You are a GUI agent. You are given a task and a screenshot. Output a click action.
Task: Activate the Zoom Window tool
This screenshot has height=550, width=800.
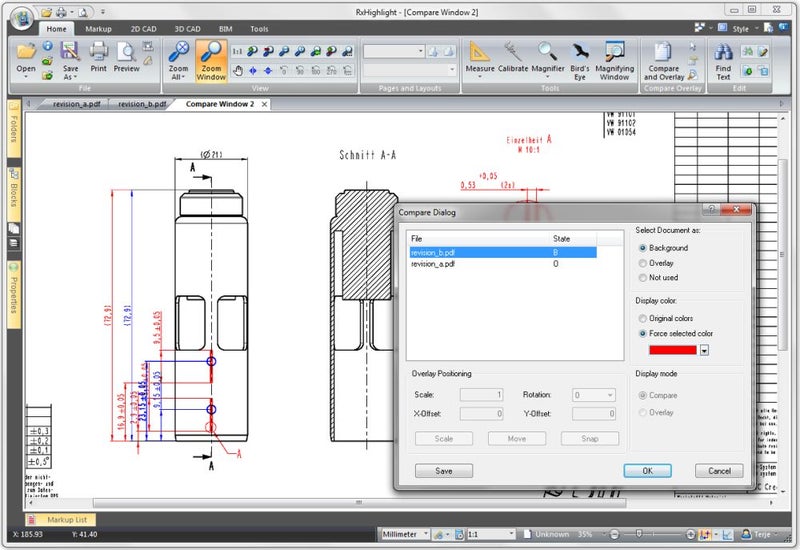(211, 61)
